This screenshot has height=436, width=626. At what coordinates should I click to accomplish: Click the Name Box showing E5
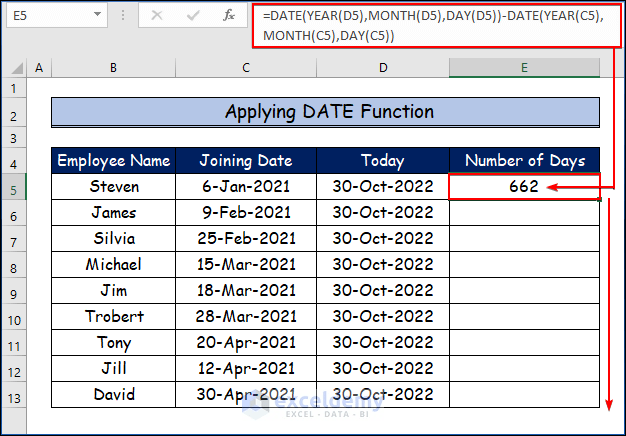pyautogui.click(x=56, y=16)
